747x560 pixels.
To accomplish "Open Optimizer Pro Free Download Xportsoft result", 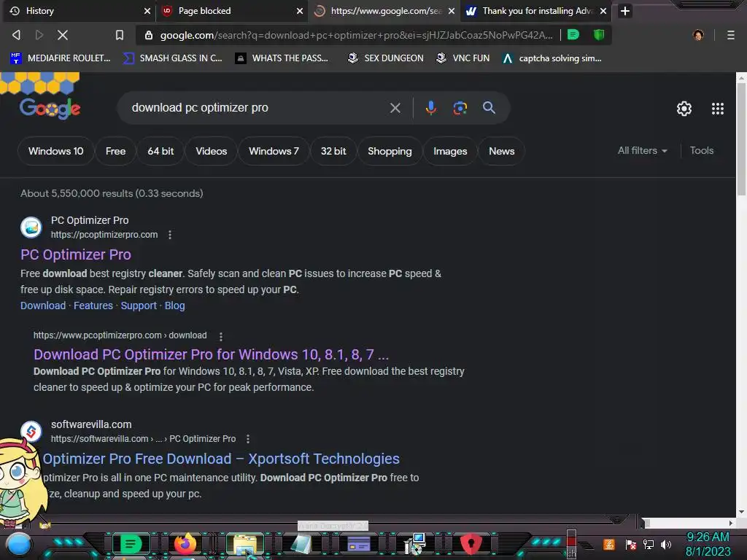I will coord(221,459).
